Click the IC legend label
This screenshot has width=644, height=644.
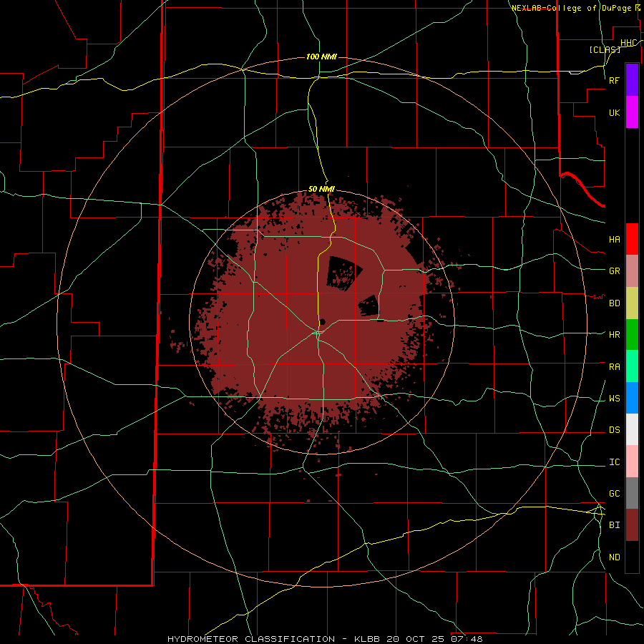(615, 462)
